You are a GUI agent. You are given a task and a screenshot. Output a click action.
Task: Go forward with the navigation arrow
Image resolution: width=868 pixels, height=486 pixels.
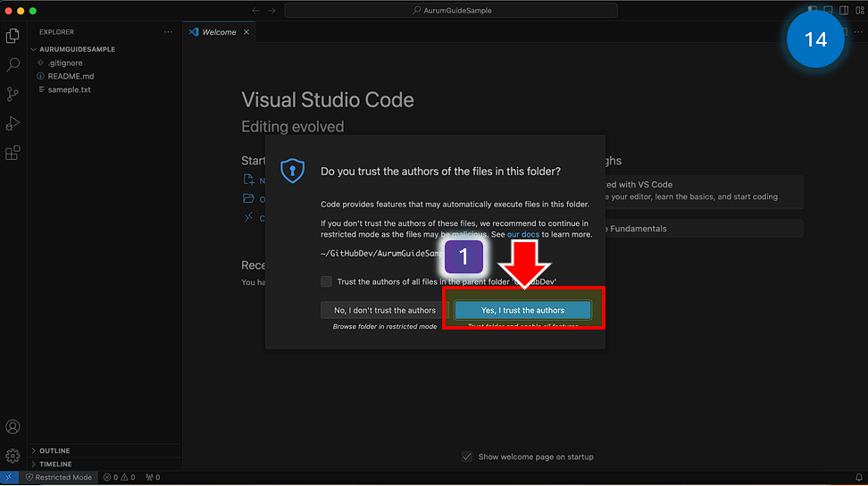(271, 11)
